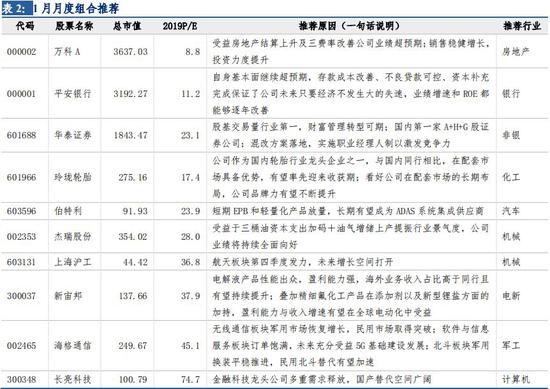Select industry cell 银行
Screen dimensions: 550x389
(511, 94)
